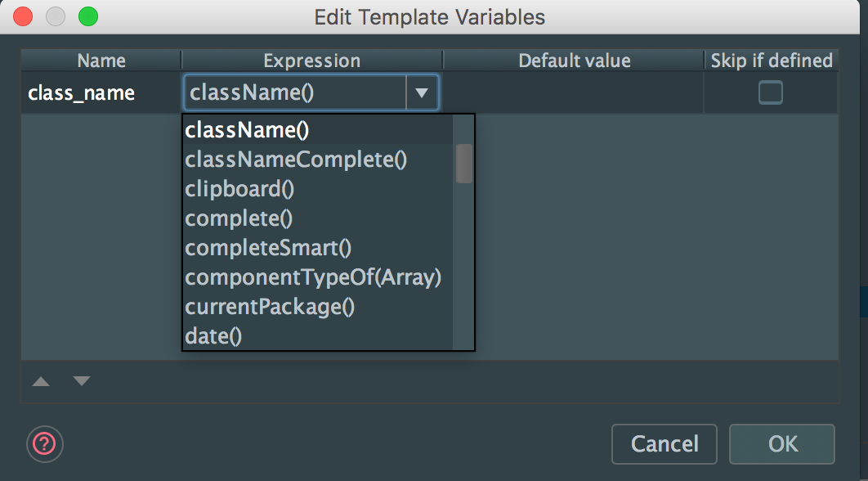The image size is (868, 481).
Task: Open the help question mark icon
Action: click(45, 444)
